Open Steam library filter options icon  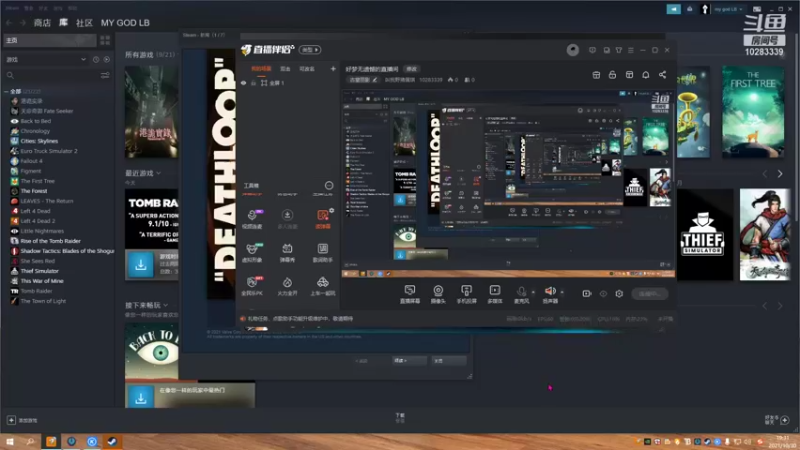(105, 76)
